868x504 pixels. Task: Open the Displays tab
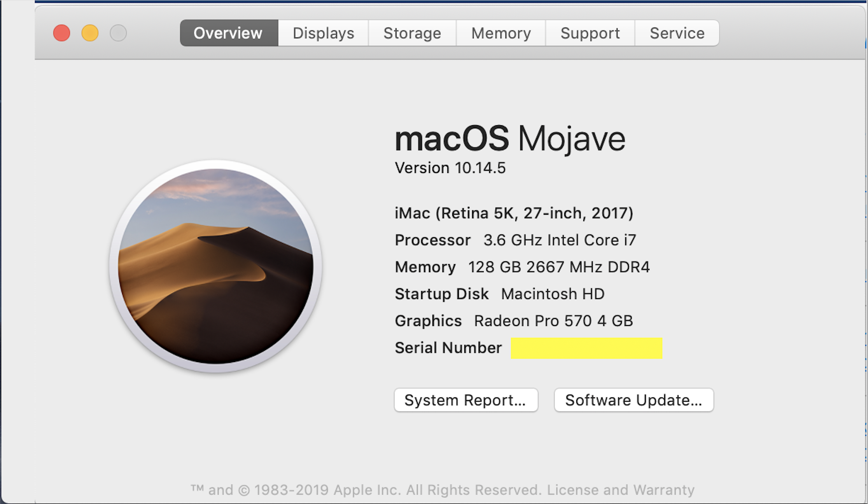[323, 33]
